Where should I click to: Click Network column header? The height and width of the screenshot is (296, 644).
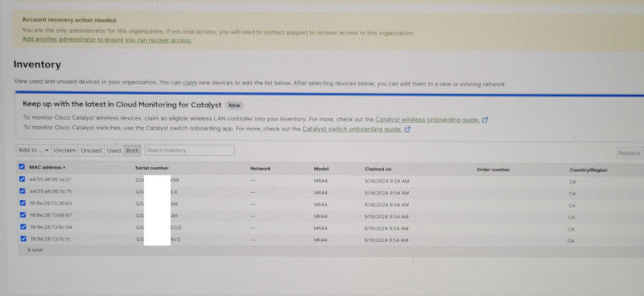[260, 169]
